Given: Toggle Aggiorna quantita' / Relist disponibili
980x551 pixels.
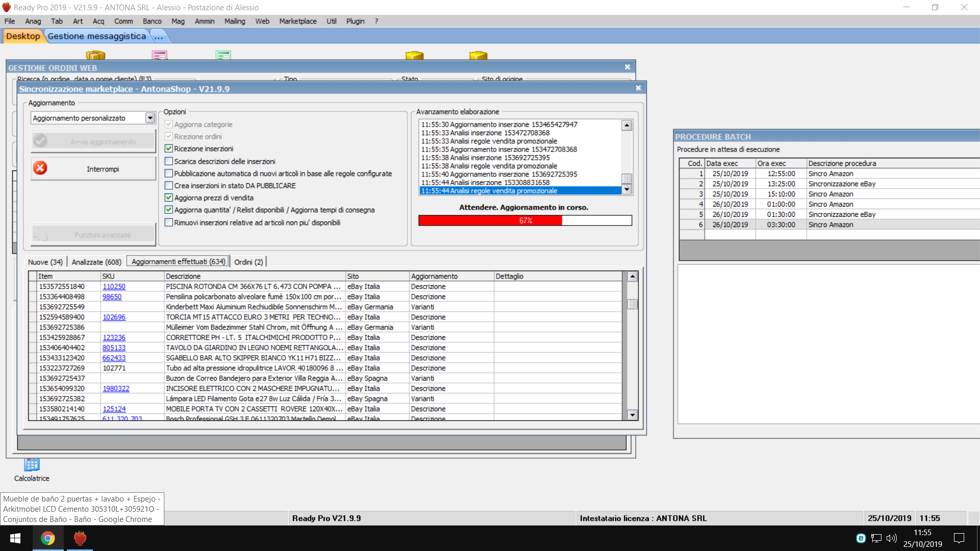Looking at the screenshot, I should [x=169, y=210].
